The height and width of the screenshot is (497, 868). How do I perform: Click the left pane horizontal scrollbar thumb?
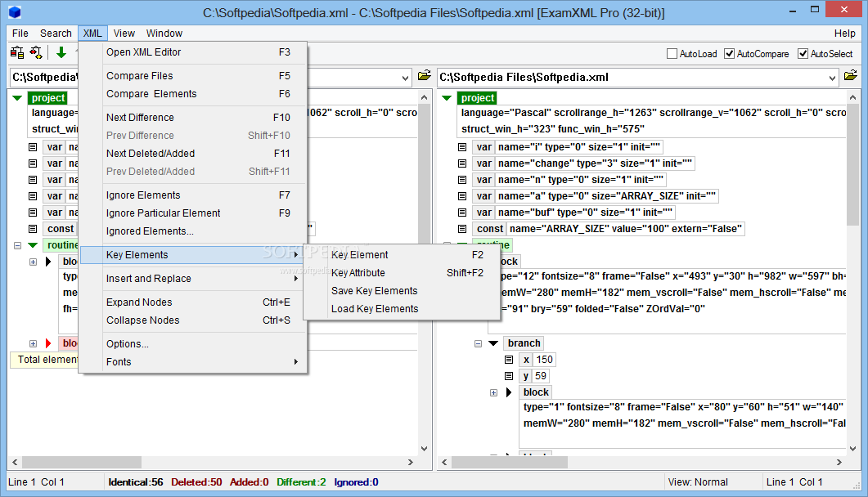(x=81, y=462)
